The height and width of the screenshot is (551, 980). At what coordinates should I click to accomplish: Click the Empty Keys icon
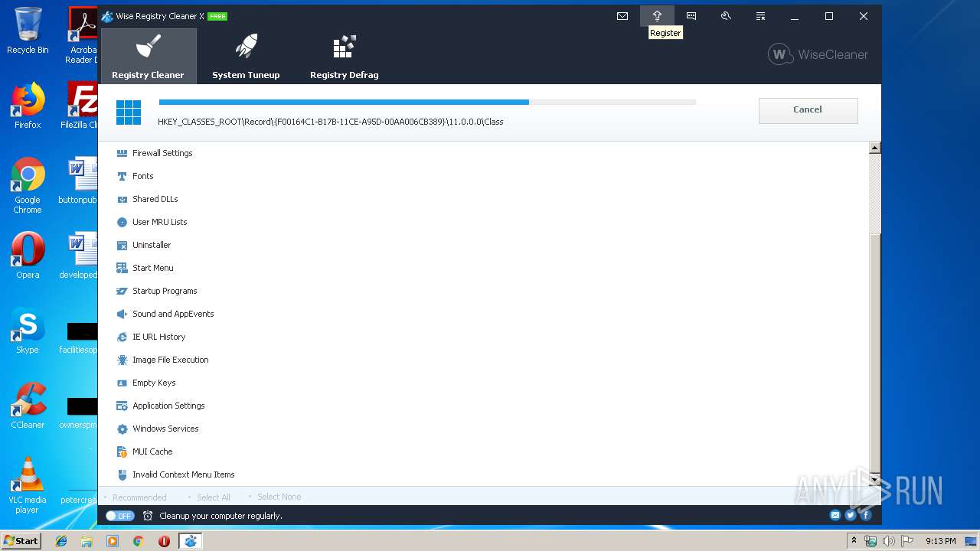click(122, 383)
